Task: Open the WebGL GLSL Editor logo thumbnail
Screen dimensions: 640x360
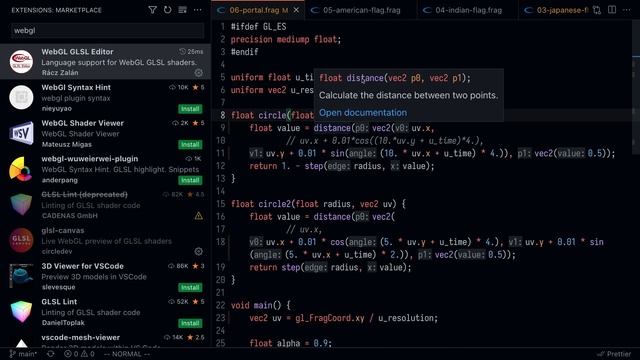Action: 21,62
